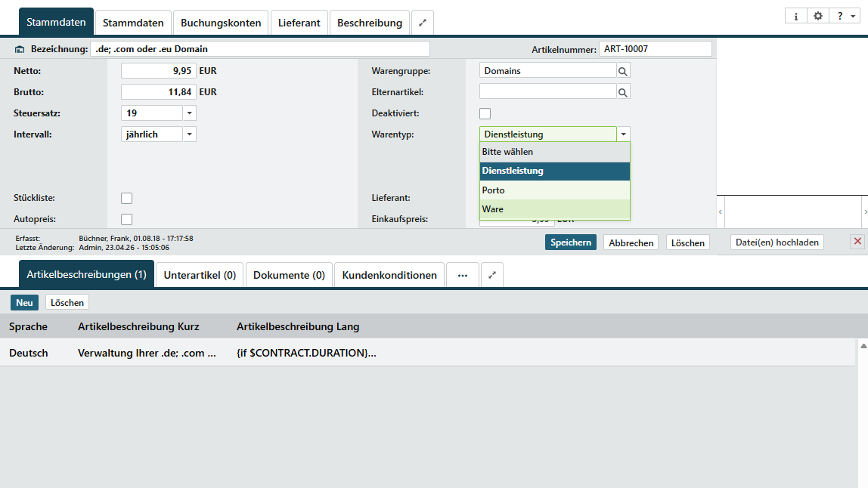This screenshot has width=868, height=488.
Task: Click the Speichern button
Action: 571,242
